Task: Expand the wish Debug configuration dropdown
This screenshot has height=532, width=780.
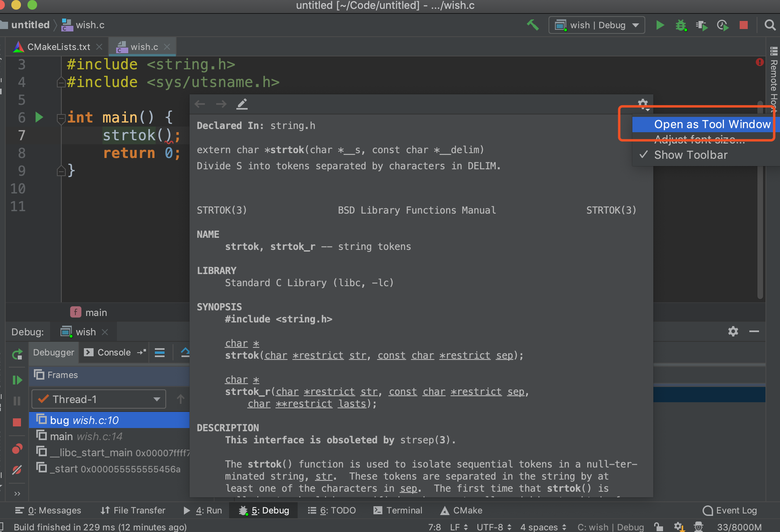Action: (636, 25)
